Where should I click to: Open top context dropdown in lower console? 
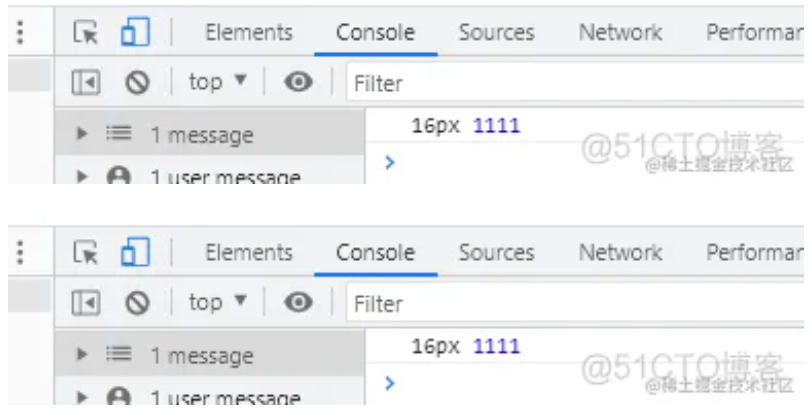pos(217,302)
